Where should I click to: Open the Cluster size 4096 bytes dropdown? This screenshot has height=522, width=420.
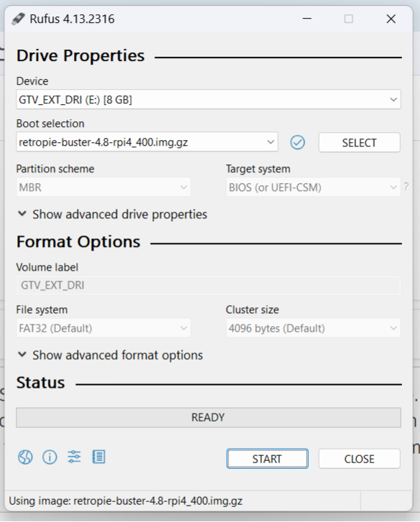click(x=313, y=328)
